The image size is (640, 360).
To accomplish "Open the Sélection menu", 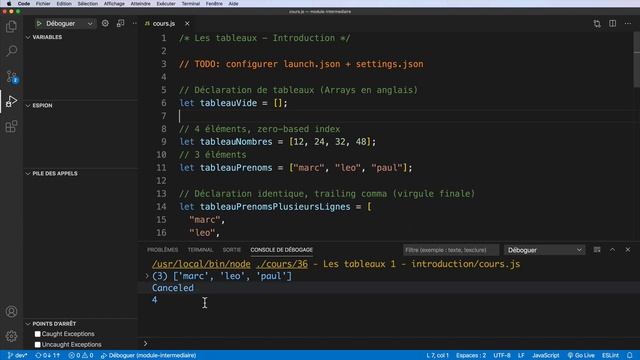I will click(x=87, y=4).
